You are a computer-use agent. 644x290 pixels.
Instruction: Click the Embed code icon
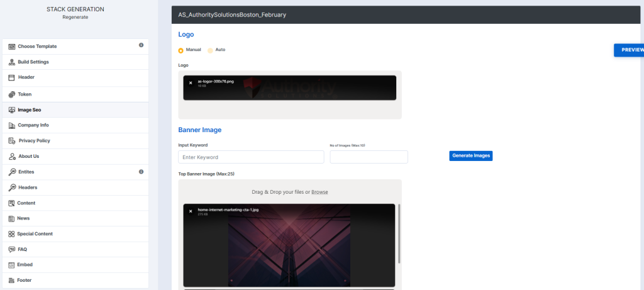[x=11, y=265]
